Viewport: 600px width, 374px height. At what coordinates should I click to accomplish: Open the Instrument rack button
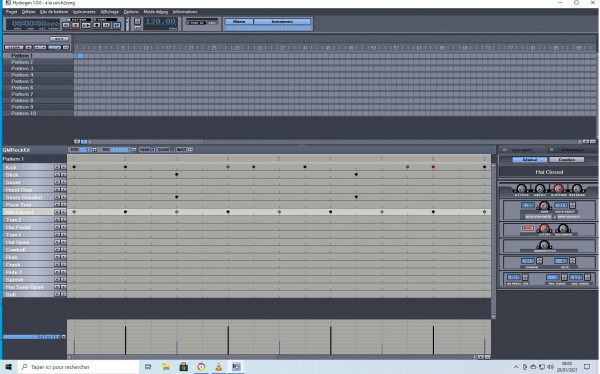(282, 21)
